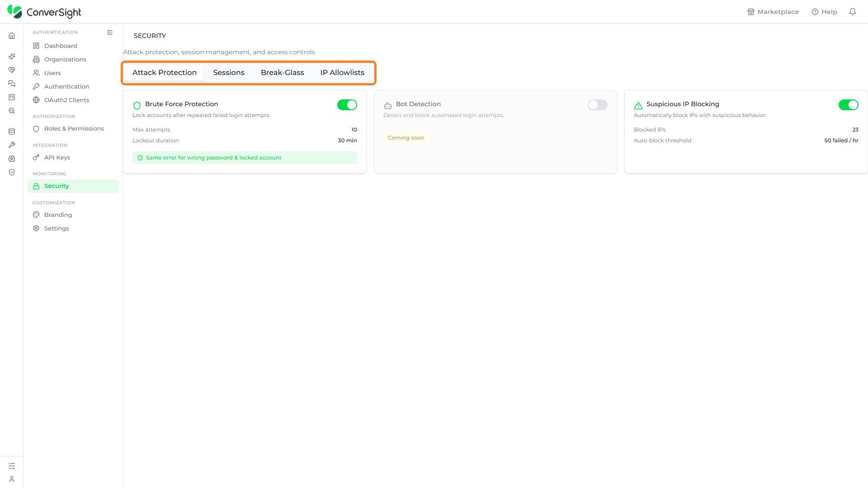Select the IP Allowlists tab
Image resolution: width=868 pixels, height=488 pixels.
[x=342, y=73]
